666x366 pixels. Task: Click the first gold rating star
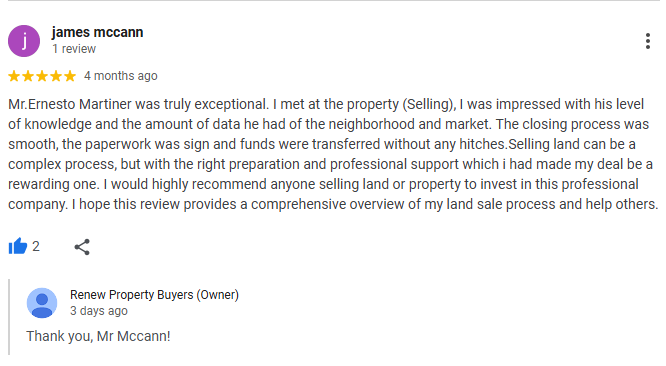(14, 76)
